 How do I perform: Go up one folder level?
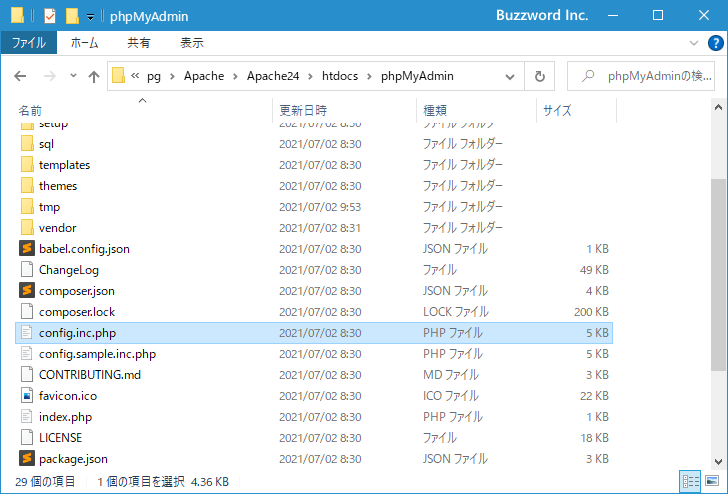click(94, 76)
